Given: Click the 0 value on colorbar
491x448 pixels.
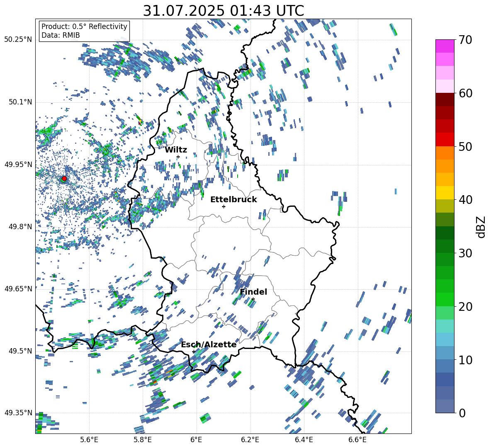Looking at the screenshot, I should click(x=462, y=413).
